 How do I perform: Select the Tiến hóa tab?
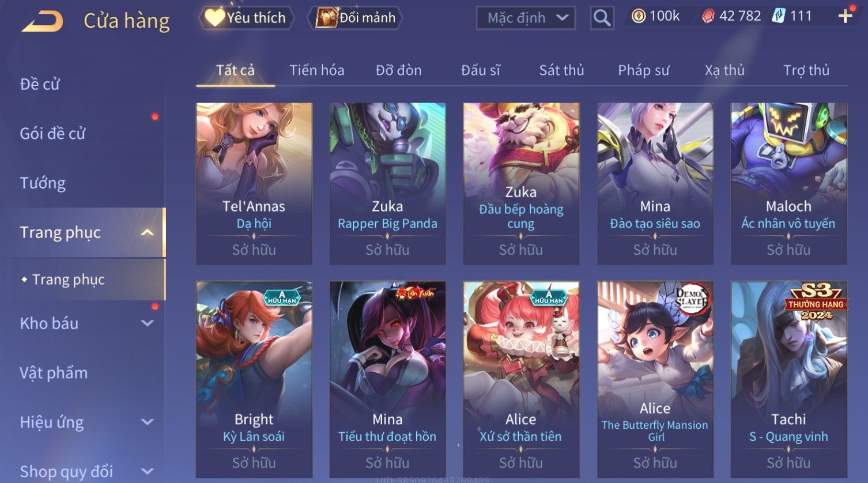(316, 70)
